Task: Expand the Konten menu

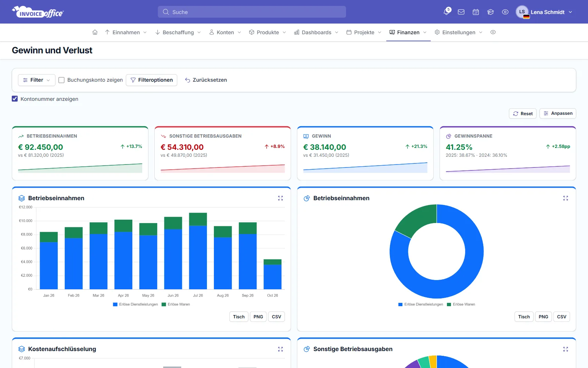Action: tap(225, 32)
